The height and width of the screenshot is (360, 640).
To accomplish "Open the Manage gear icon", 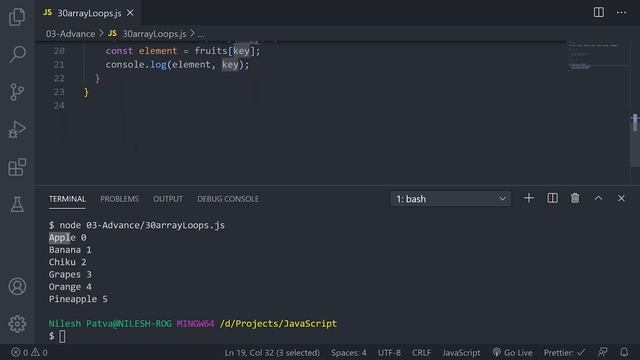I will [x=17, y=324].
